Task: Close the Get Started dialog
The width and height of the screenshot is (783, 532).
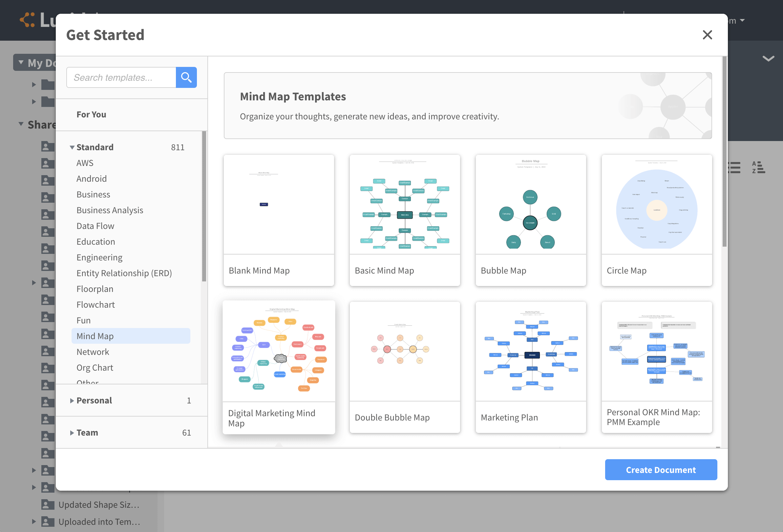Action: tap(707, 35)
